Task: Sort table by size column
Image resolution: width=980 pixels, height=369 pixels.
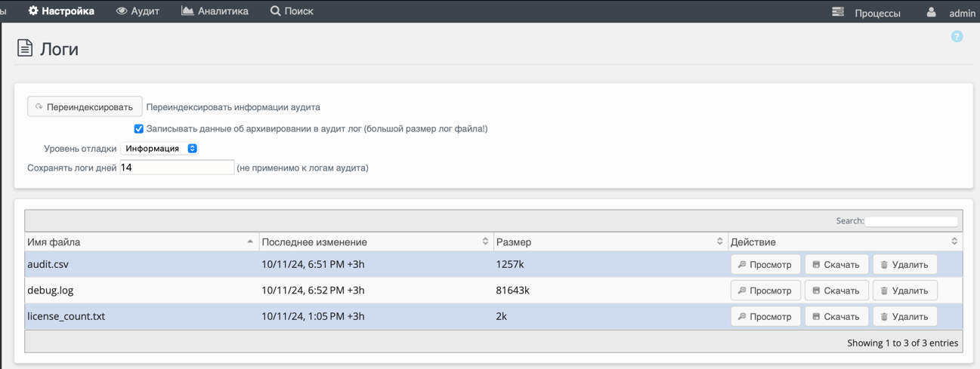Action: coord(609,242)
